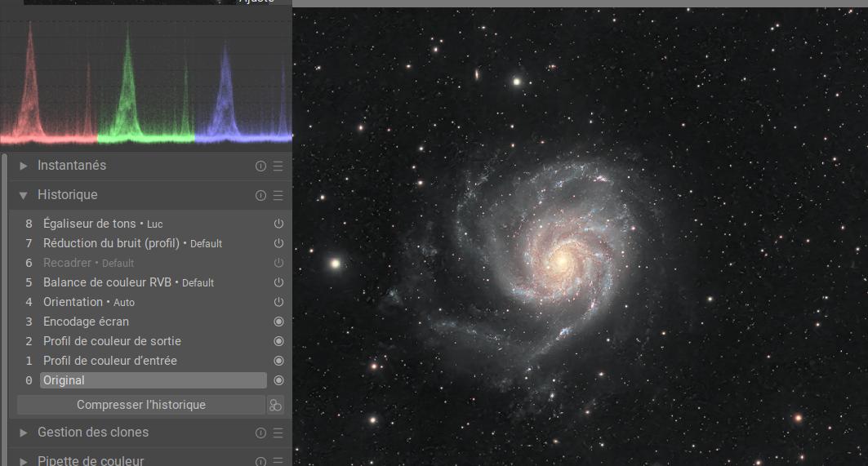The image size is (868, 466).
Task: Open Historique panel info icon
Action: 260,195
